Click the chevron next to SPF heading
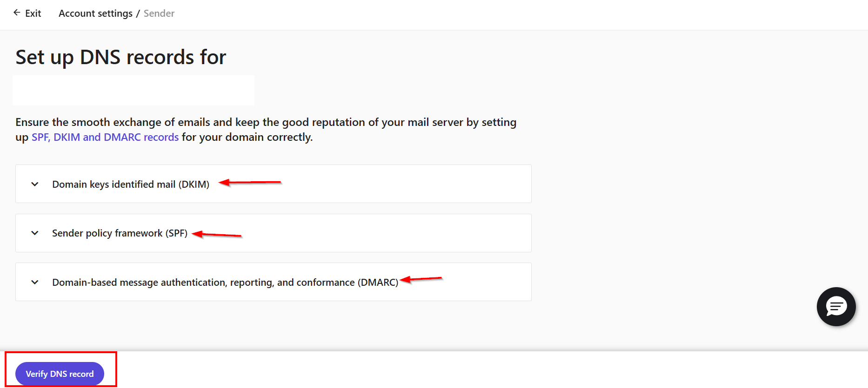 [34, 233]
